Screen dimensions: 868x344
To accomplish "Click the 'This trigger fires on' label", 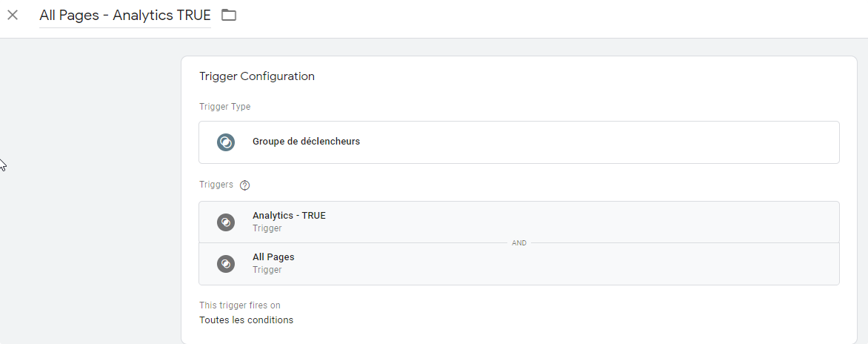I will point(239,305).
